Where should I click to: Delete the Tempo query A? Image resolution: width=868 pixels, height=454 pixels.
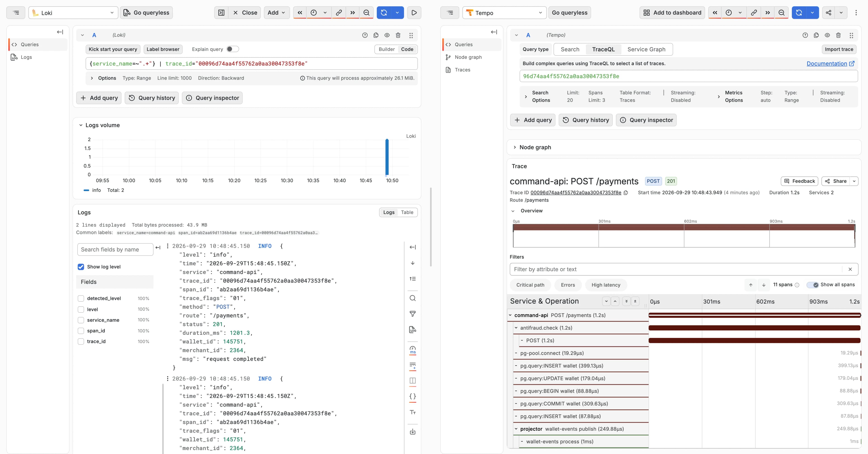pyautogui.click(x=838, y=35)
